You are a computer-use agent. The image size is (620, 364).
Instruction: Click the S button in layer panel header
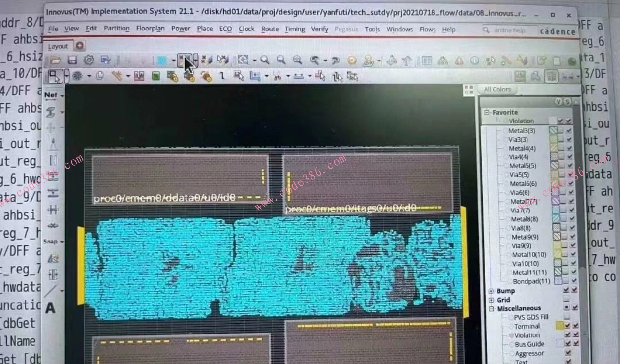(x=567, y=102)
